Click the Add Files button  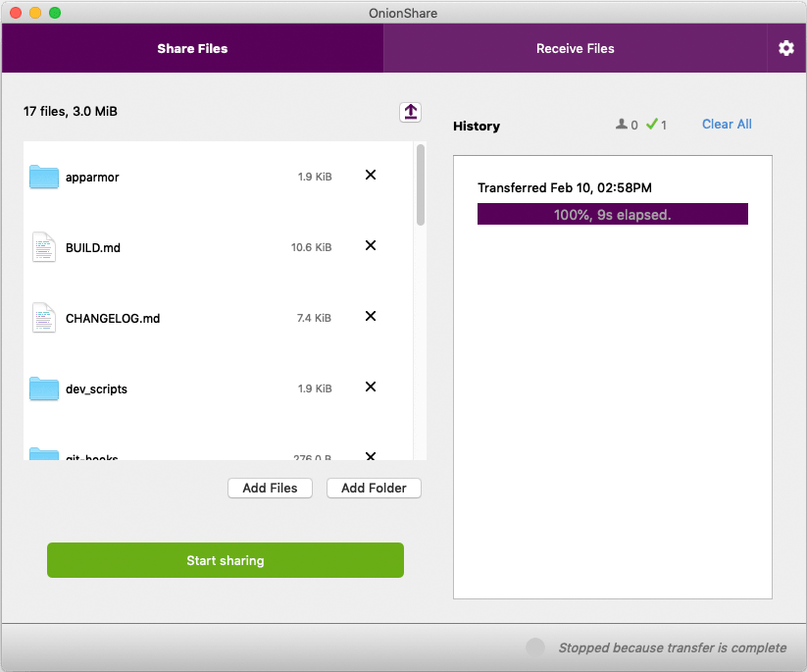271,489
